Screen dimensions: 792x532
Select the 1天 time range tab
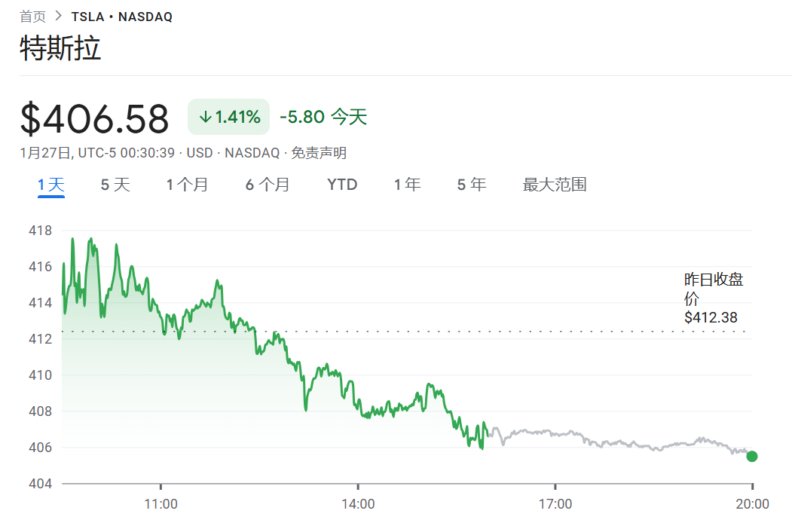click(52, 184)
